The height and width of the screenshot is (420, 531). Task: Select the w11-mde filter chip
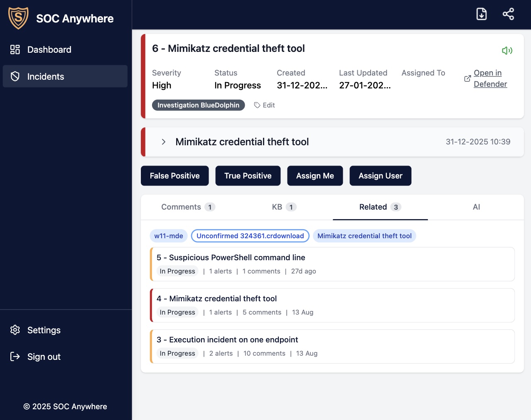tap(168, 236)
